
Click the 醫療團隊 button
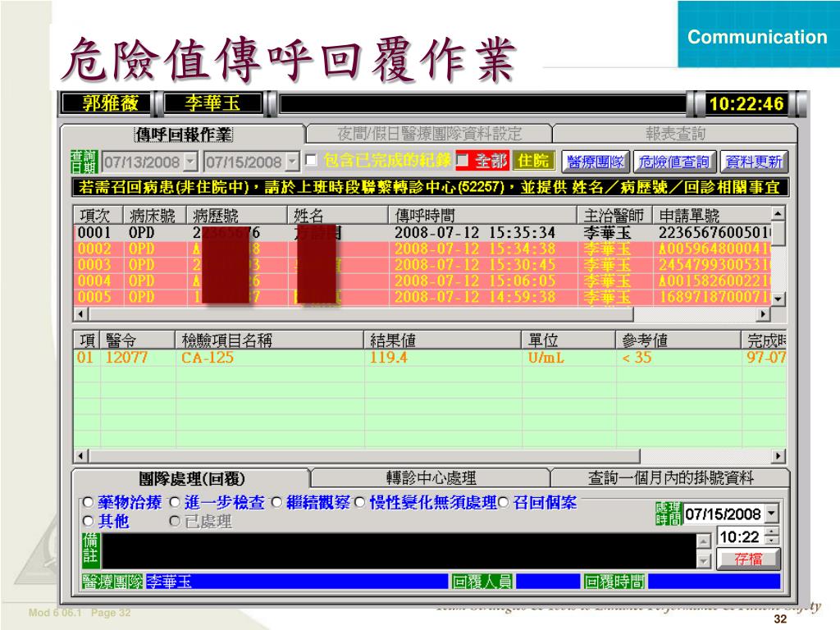[596, 162]
